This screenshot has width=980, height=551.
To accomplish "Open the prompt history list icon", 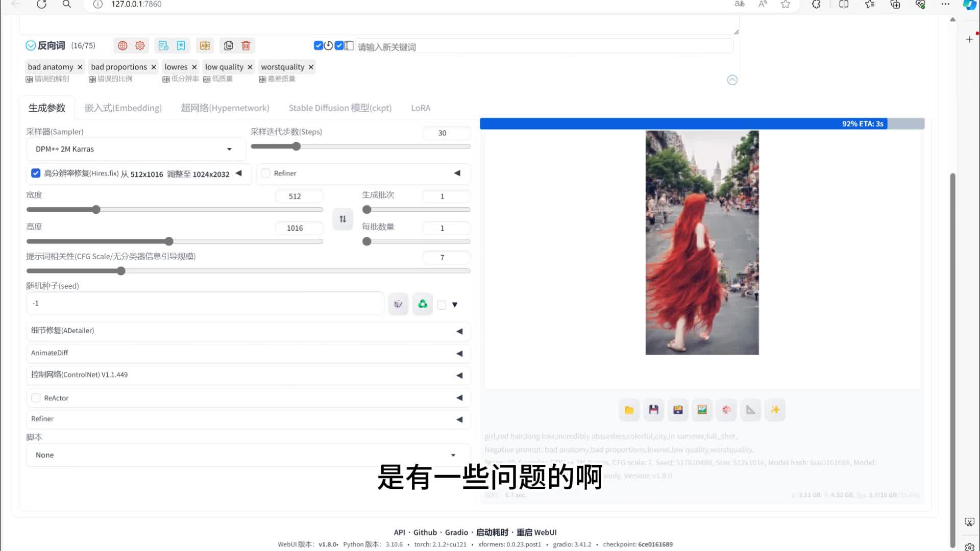I will tap(163, 46).
